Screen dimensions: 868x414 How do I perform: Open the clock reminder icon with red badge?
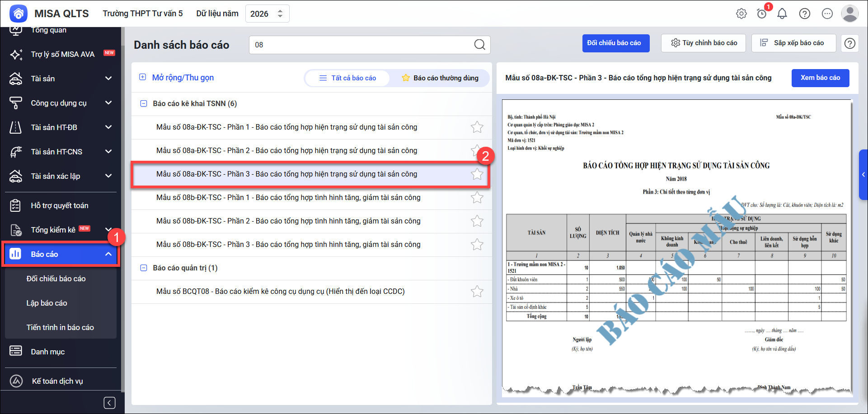[x=762, y=14]
